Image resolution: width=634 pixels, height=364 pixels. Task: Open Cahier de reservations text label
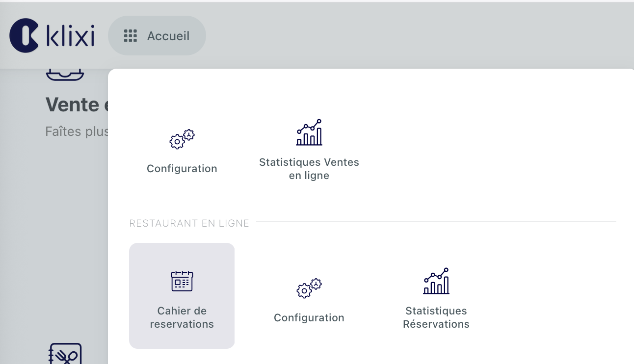[182, 317]
